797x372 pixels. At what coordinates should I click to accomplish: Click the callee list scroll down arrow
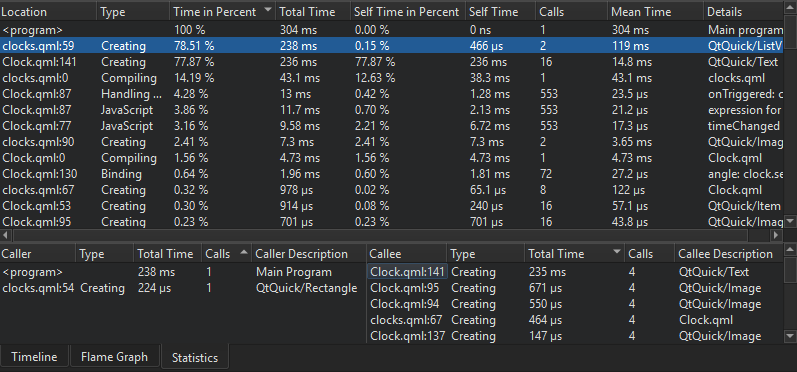coord(790,336)
